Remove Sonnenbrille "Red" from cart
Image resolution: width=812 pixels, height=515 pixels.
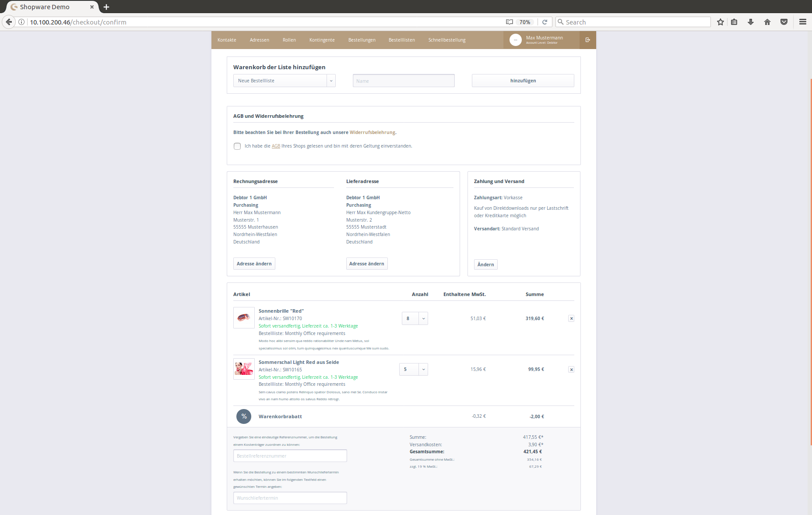pyautogui.click(x=571, y=318)
